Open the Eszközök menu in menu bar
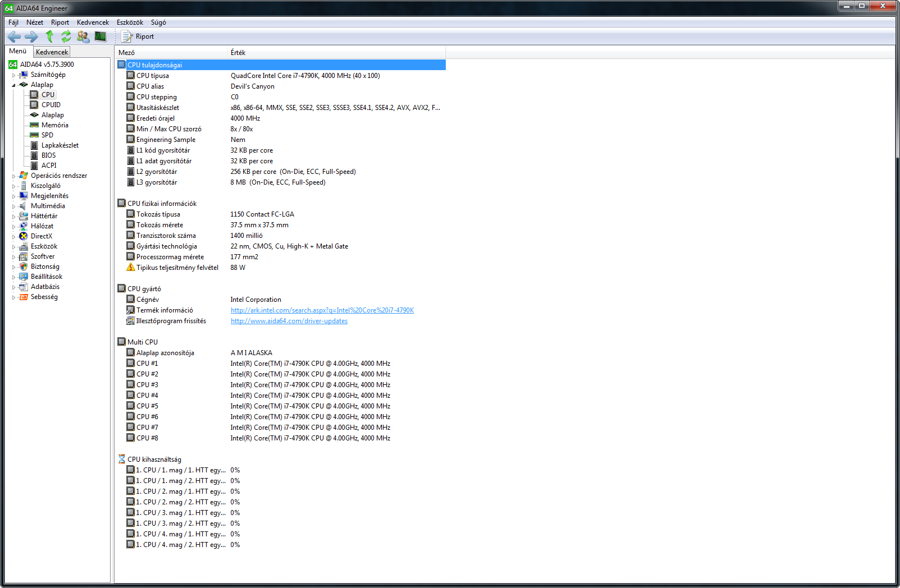This screenshot has width=900, height=588. pos(130,22)
